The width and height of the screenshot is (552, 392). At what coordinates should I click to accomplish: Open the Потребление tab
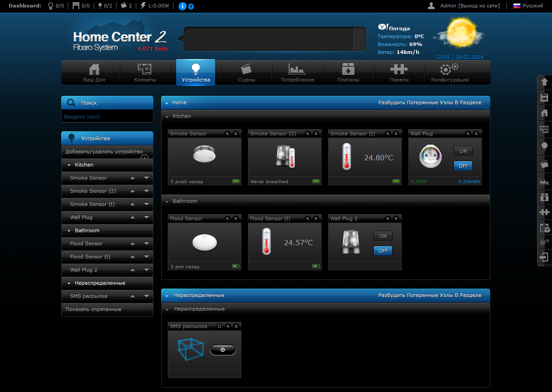[297, 73]
